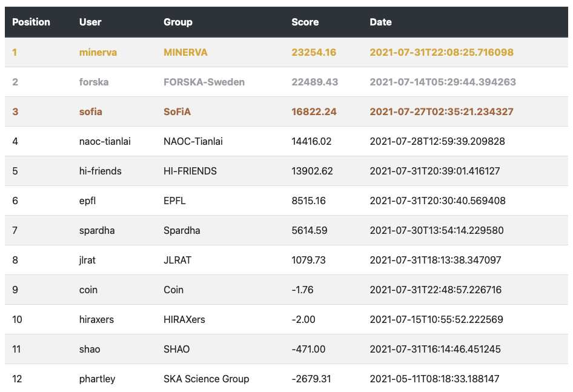Click date 2021-07-28T12:59:39.209828

click(x=437, y=141)
